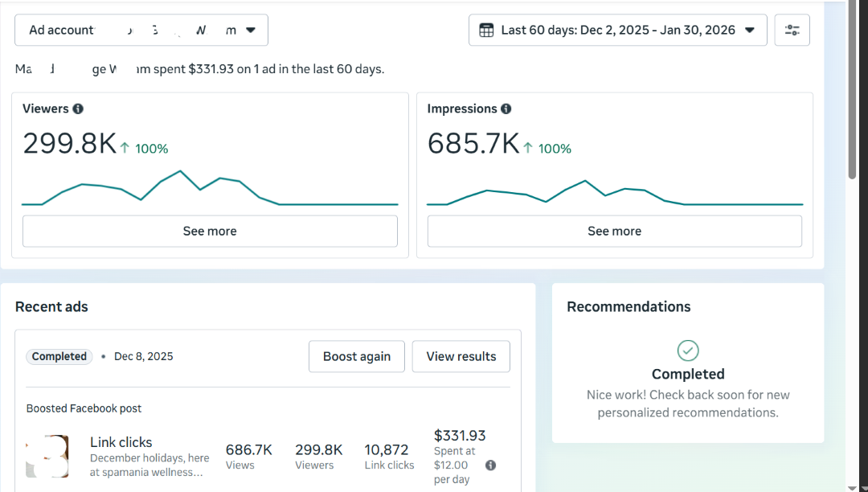The width and height of the screenshot is (868, 492).
Task: Click the View results button
Action: (x=461, y=356)
